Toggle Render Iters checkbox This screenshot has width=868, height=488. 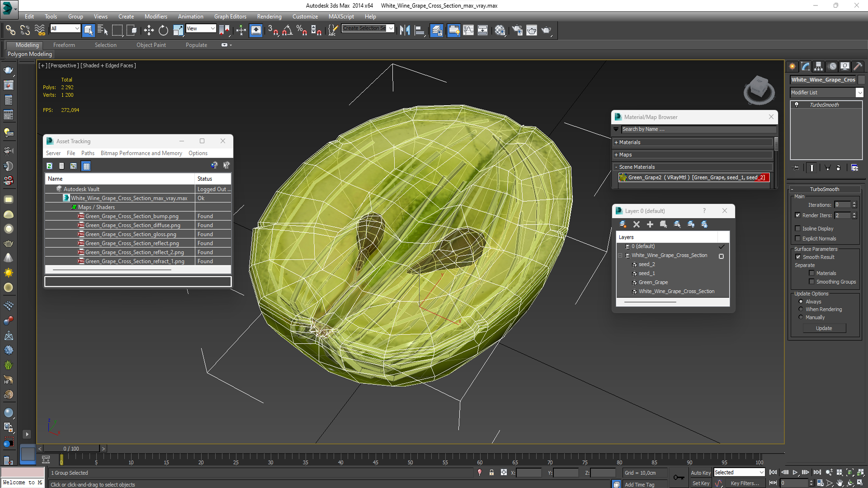tap(797, 216)
